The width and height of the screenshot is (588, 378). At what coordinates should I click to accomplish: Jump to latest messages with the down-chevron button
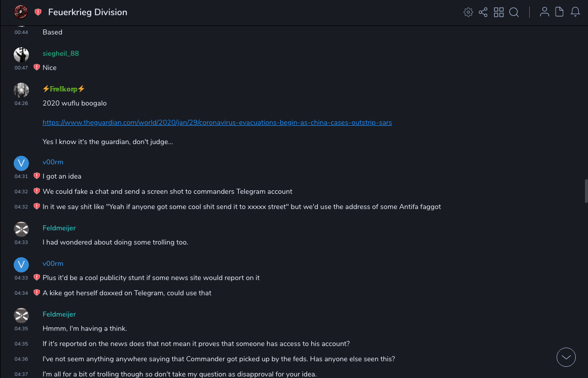click(566, 357)
